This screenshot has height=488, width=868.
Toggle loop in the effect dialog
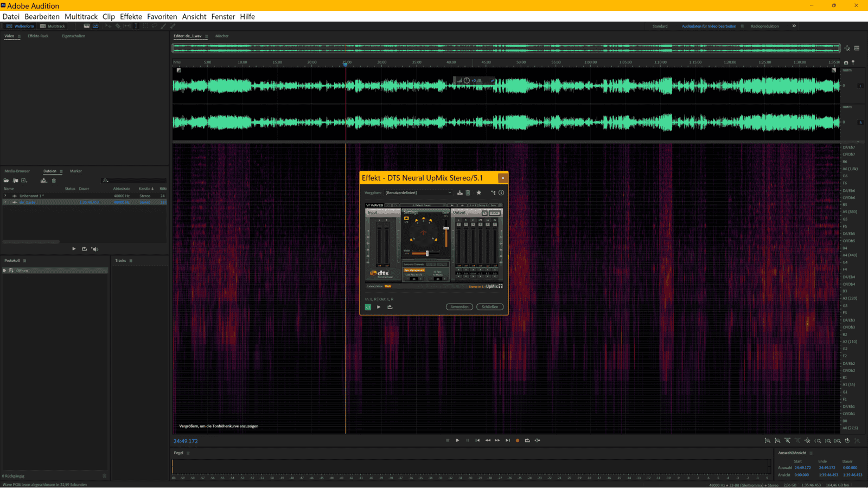390,307
